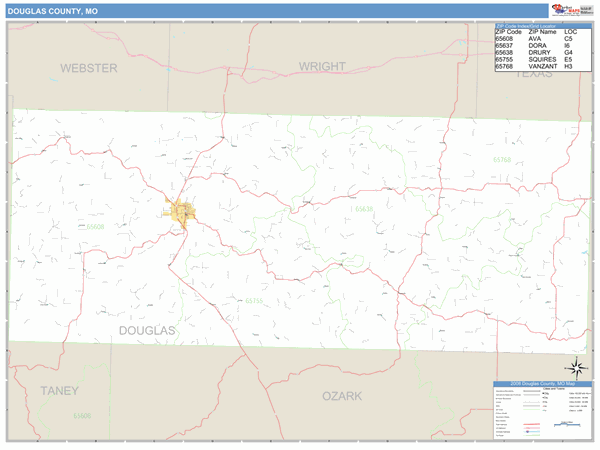Screen dimensions: 600x450
Task: Click the 65755 ZIP label on the map
Action: coord(254,300)
